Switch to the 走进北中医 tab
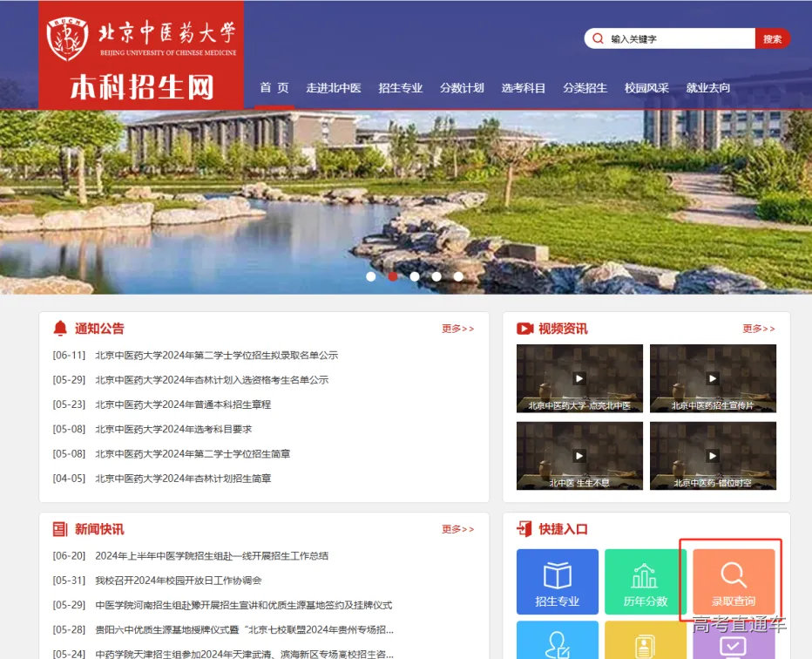Screen dimensions: 812x659 pyautogui.click(x=334, y=88)
